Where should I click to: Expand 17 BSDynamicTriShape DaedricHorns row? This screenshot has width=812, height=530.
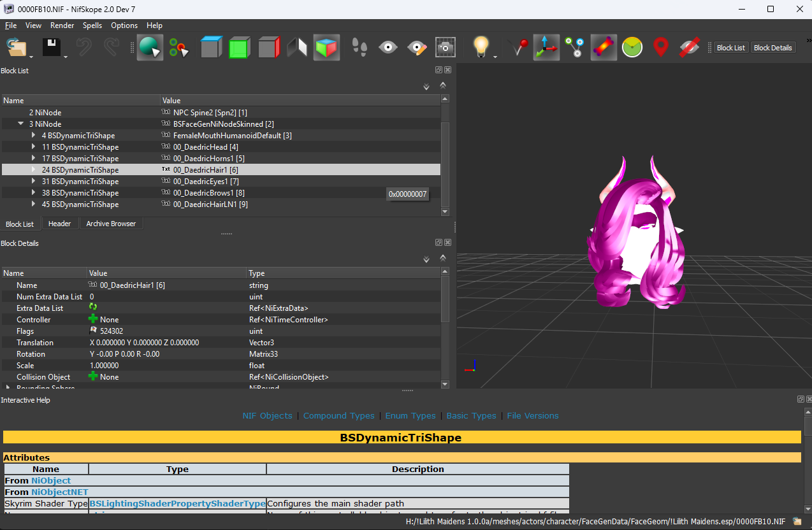34,158
